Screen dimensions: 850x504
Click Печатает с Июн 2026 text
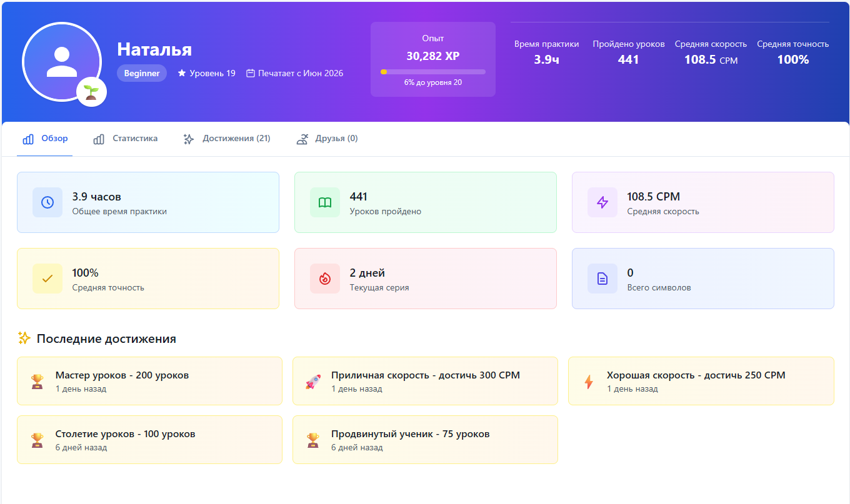point(301,73)
